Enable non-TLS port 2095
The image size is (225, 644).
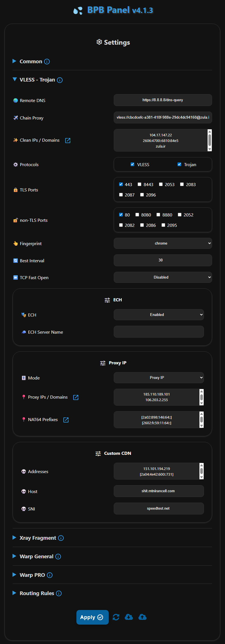point(163,225)
